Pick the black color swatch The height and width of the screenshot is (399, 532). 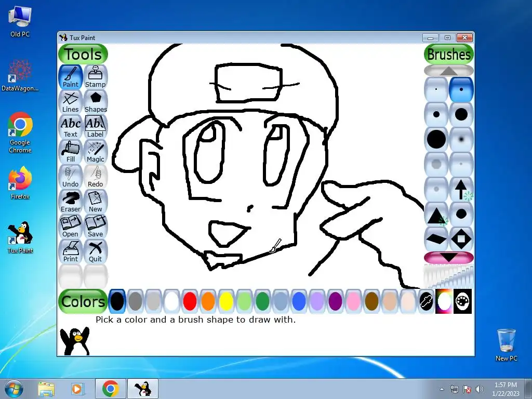point(117,301)
